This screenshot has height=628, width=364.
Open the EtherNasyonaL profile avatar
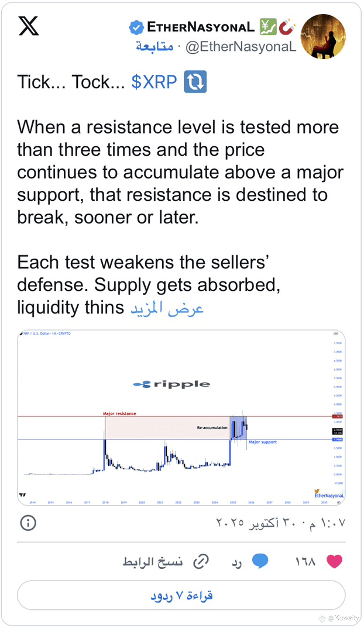pyautogui.click(x=323, y=36)
